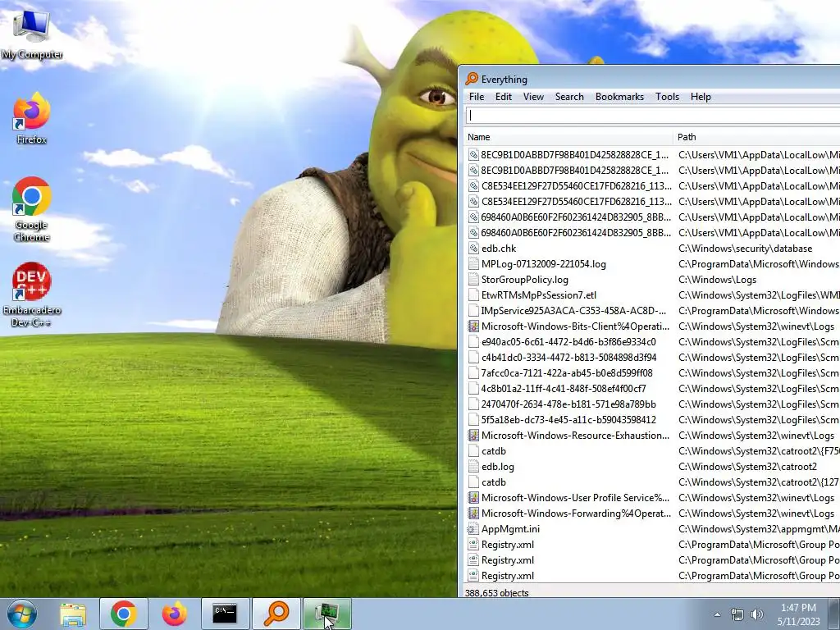
Task: Click the C:\Windows\System32\catroot2 path for edb.log
Action: point(747,466)
